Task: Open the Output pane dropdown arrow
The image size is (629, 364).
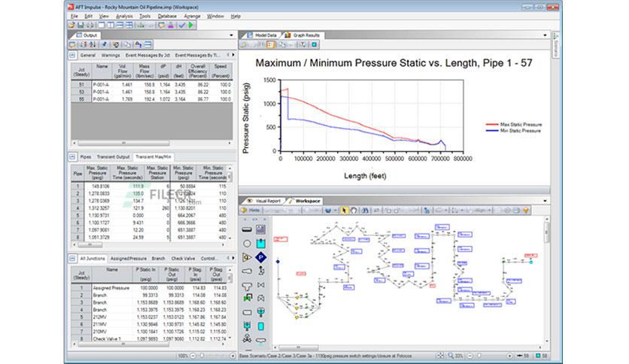Action: pos(231,35)
